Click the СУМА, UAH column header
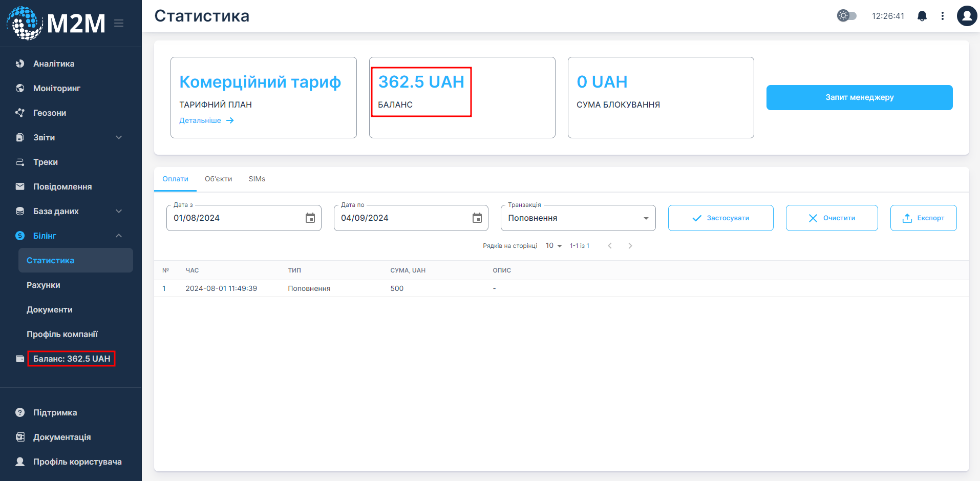The height and width of the screenshot is (481, 980). tap(408, 270)
